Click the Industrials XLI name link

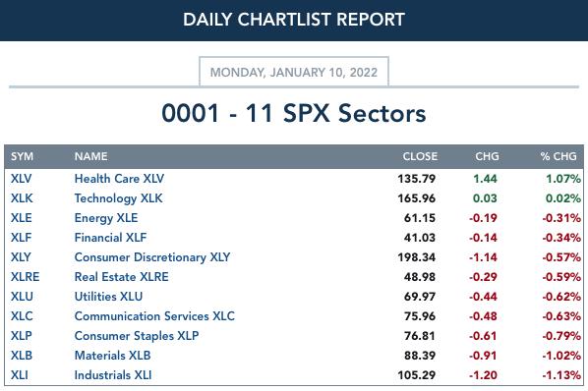(x=113, y=375)
